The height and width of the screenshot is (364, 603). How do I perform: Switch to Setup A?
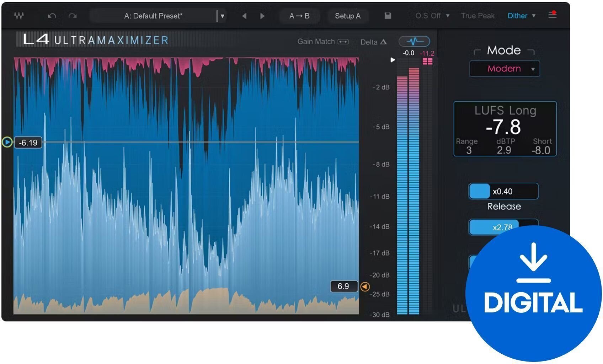(348, 16)
